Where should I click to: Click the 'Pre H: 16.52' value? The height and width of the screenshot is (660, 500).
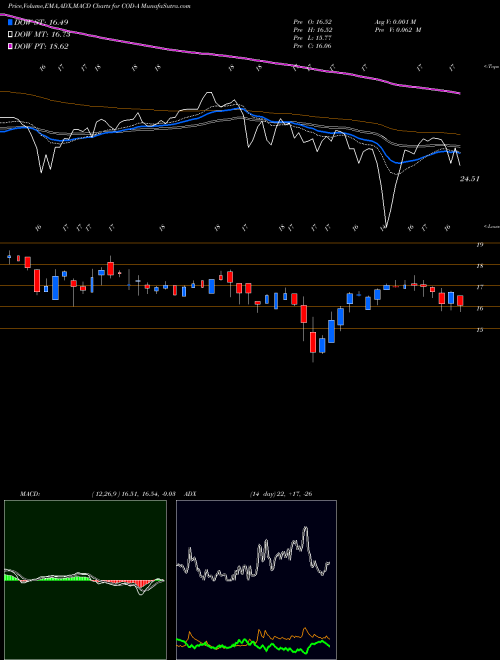312,30
